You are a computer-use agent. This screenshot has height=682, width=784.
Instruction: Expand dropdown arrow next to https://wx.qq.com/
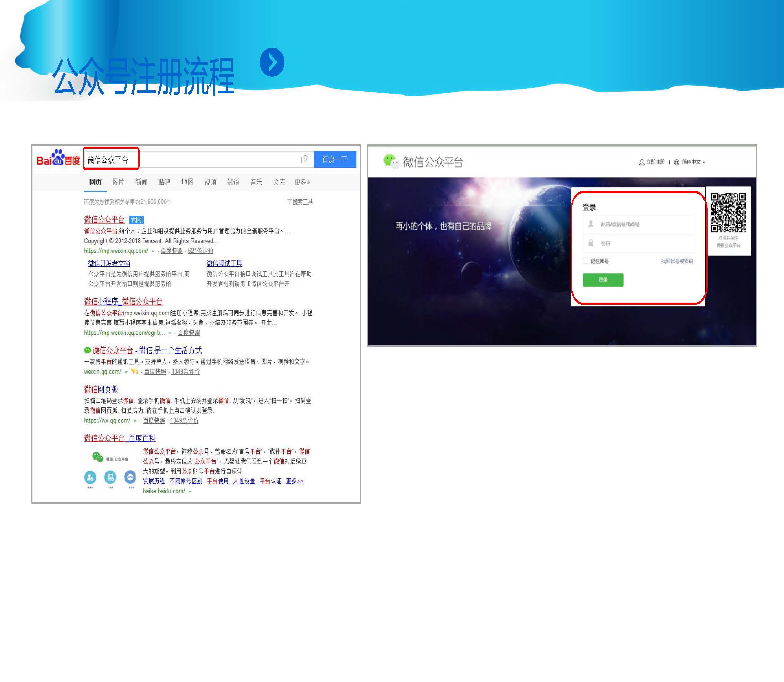135,421
